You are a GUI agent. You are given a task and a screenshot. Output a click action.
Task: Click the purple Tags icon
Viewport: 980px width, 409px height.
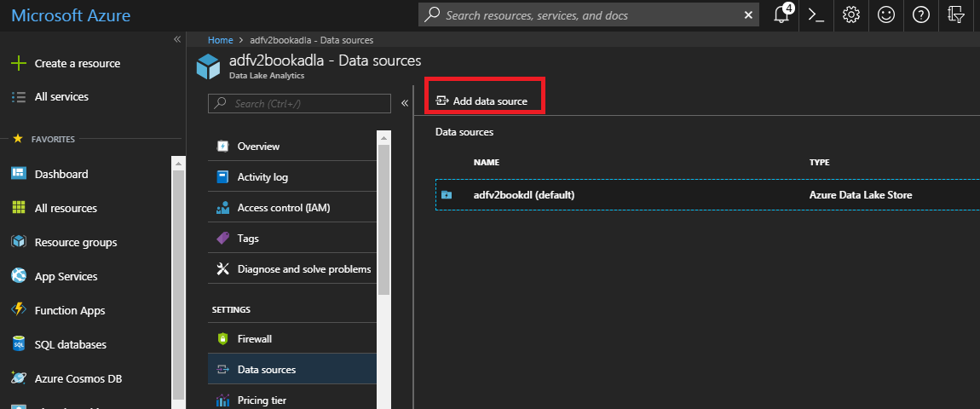pyautogui.click(x=222, y=239)
